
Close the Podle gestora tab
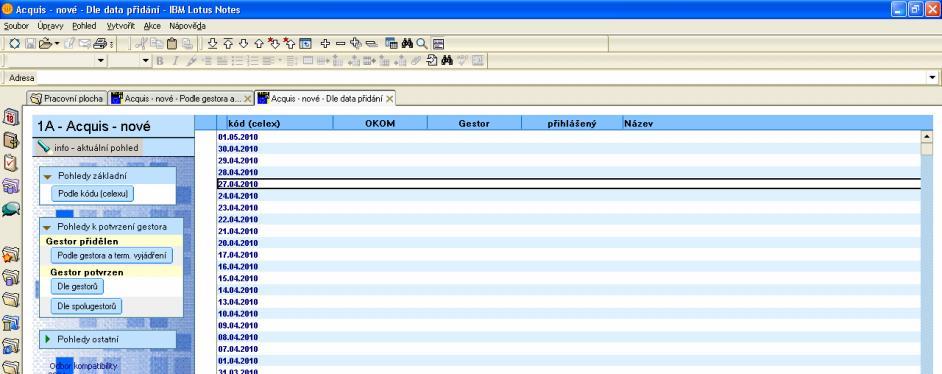click(x=248, y=99)
